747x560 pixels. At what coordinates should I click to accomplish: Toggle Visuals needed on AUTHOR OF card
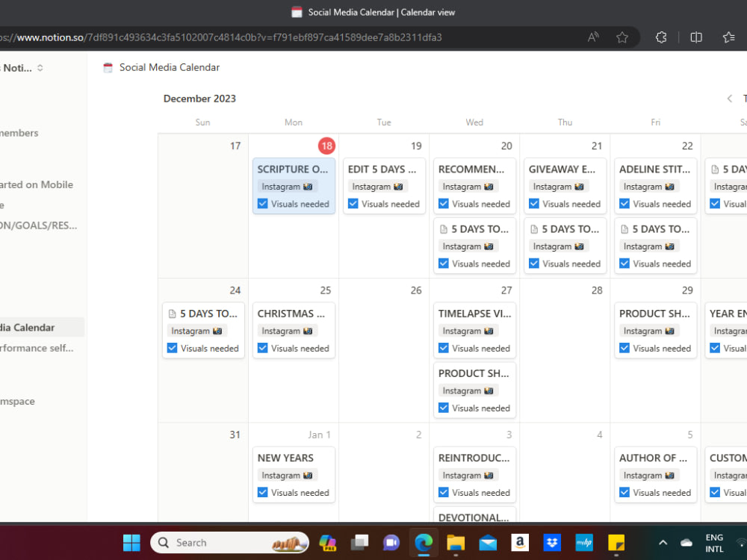click(x=624, y=492)
